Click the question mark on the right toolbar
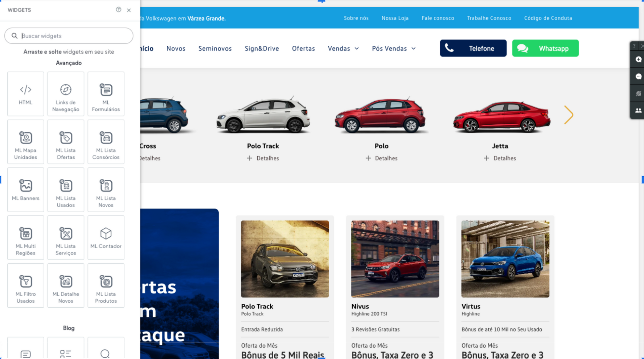 tap(634, 46)
